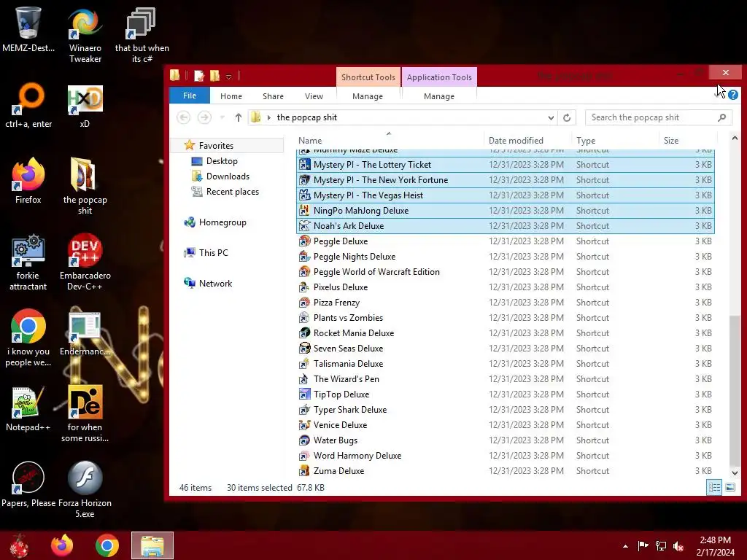Image resolution: width=747 pixels, height=560 pixels.
Task: Select the Firefox desktop shortcut
Action: (28, 182)
